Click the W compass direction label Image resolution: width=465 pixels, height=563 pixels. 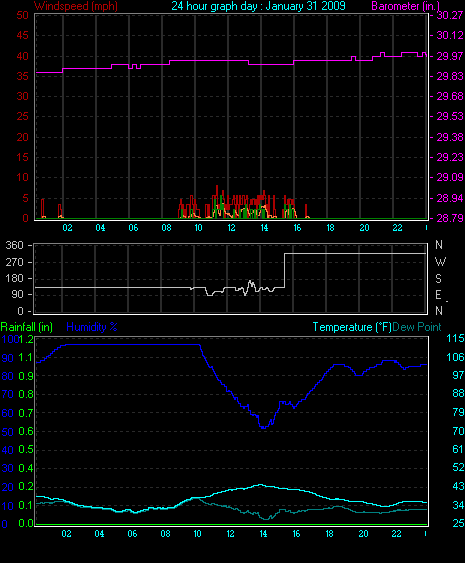[440, 262]
